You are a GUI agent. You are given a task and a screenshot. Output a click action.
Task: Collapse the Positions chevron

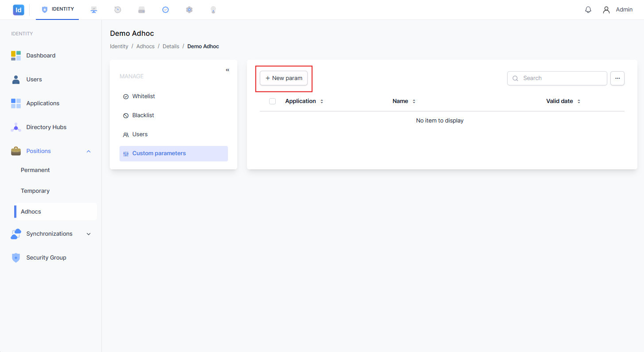(x=89, y=151)
